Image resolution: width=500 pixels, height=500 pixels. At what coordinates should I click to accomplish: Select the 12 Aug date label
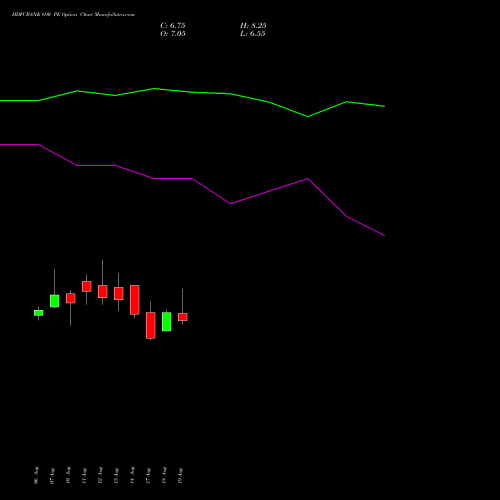(100, 475)
